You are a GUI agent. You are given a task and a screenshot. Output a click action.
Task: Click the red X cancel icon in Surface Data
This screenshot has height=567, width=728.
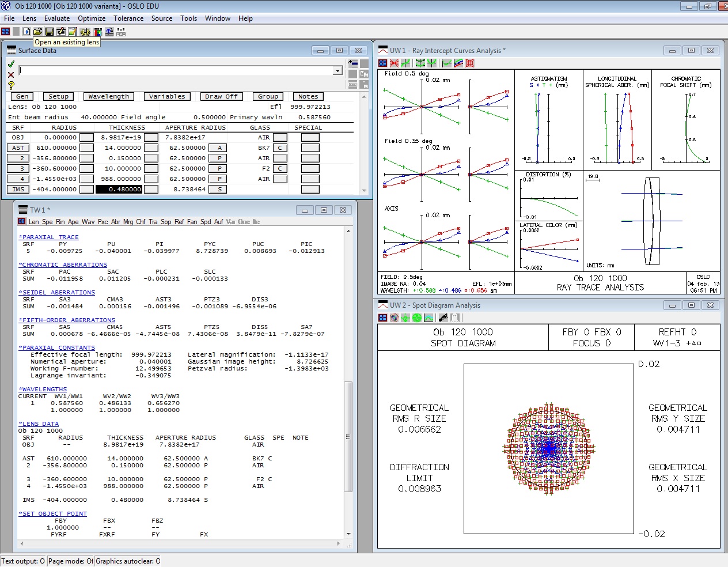11,75
